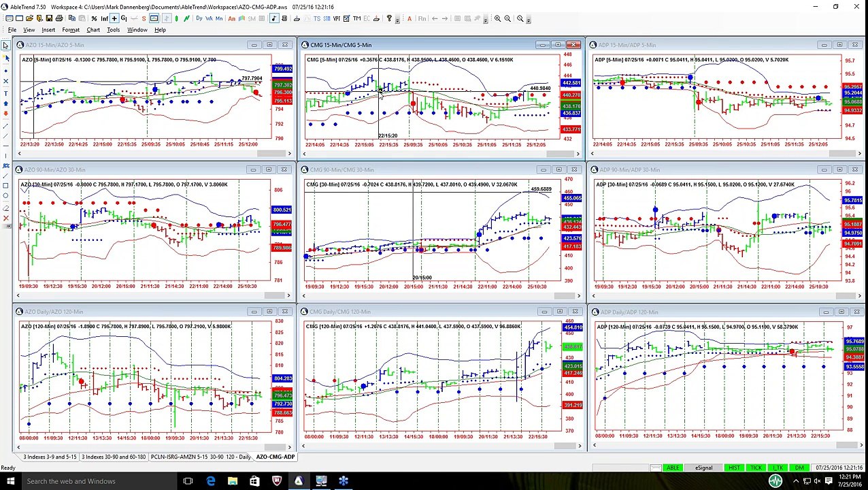Click CMG 90-Min chart horizontal scrollbar
Image resolution: width=868 pixels, height=490 pixels.
coord(441,295)
